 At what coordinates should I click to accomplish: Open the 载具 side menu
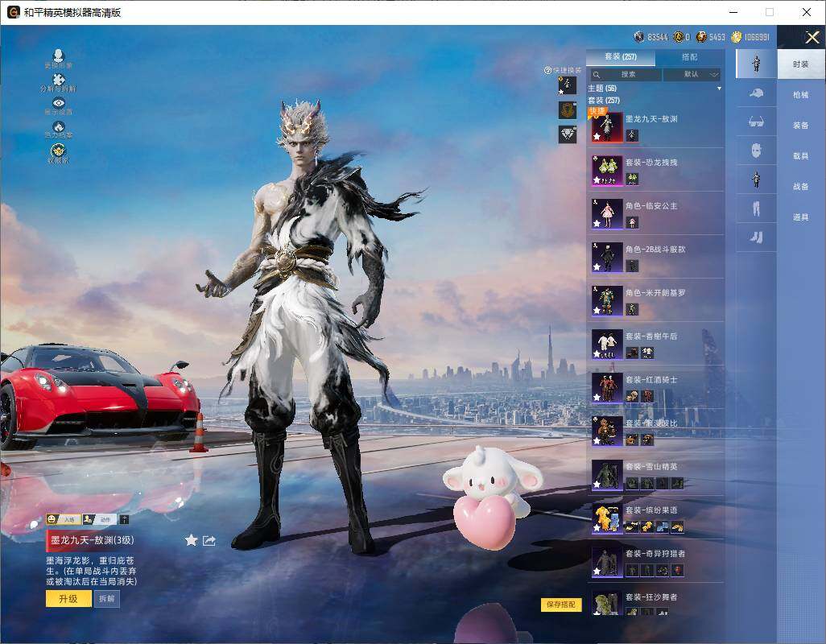pos(801,156)
